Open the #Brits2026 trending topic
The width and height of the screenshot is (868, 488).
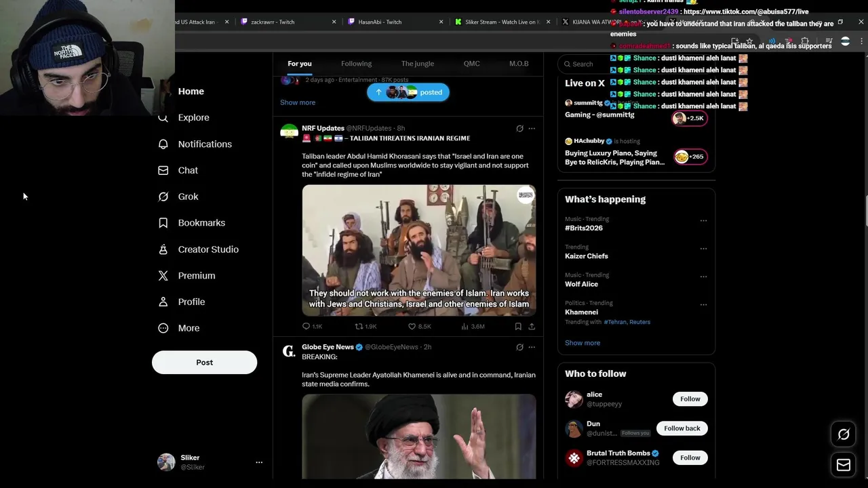(x=584, y=228)
